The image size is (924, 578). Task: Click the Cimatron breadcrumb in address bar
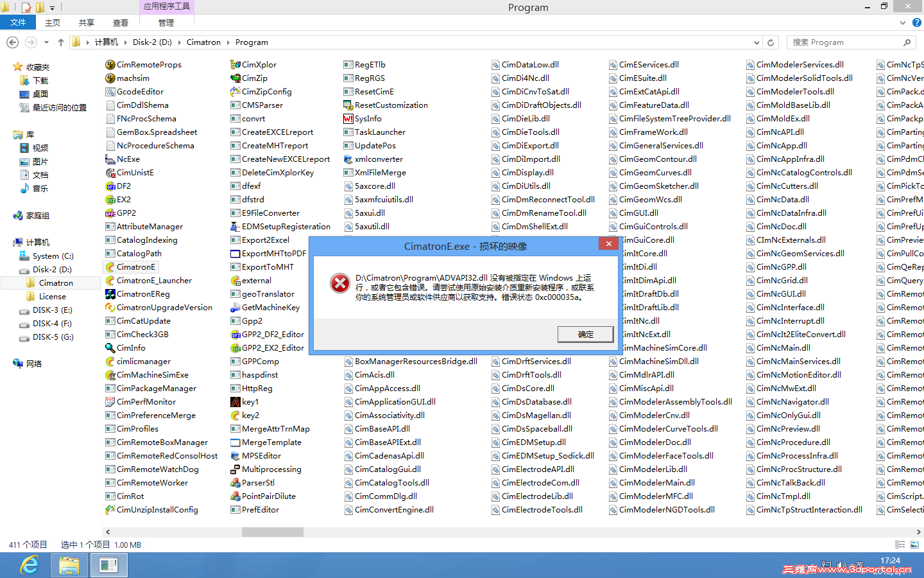(x=203, y=42)
